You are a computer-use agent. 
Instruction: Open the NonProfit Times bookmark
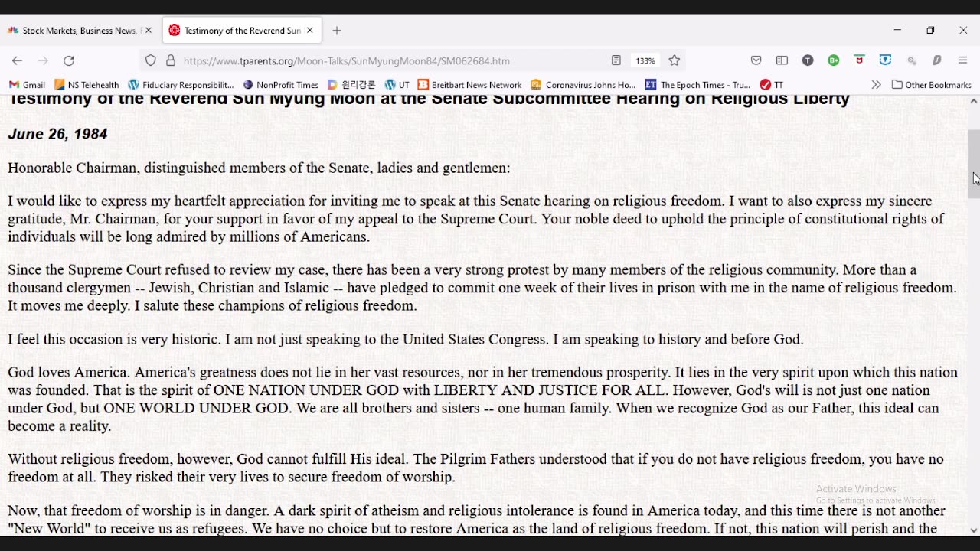click(280, 85)
